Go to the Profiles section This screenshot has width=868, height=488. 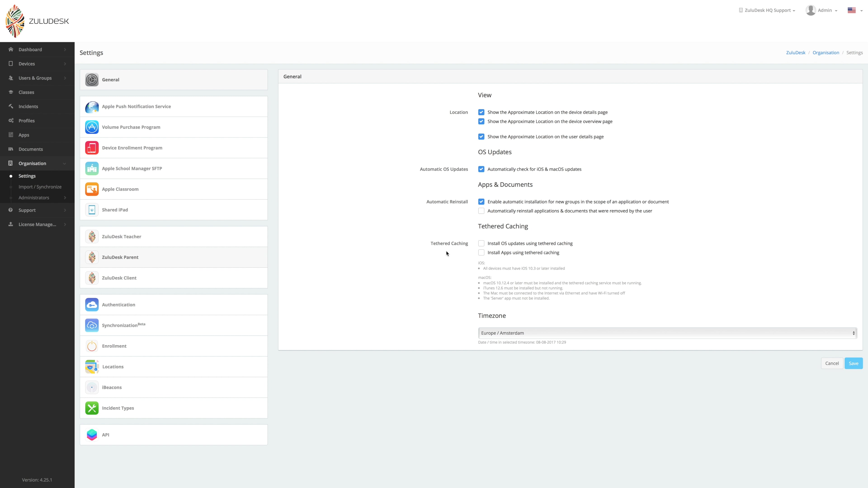pyautogui.click(x=26, y=121)
